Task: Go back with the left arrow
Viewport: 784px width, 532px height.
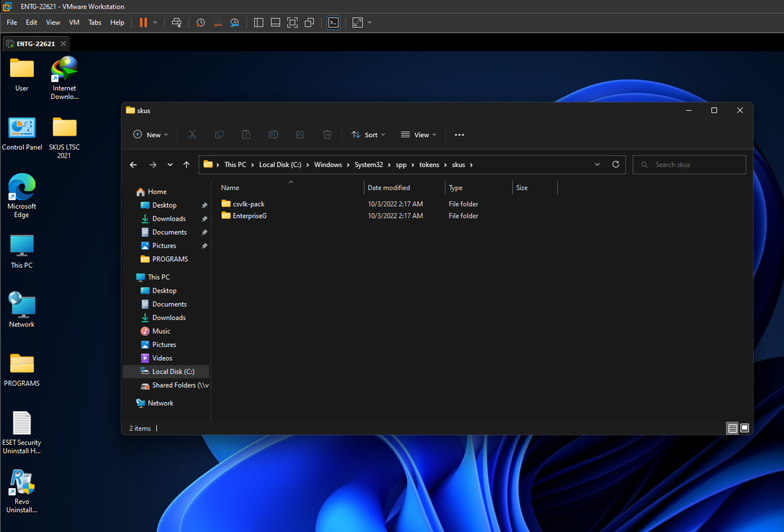Action: (x=133, y=164)
